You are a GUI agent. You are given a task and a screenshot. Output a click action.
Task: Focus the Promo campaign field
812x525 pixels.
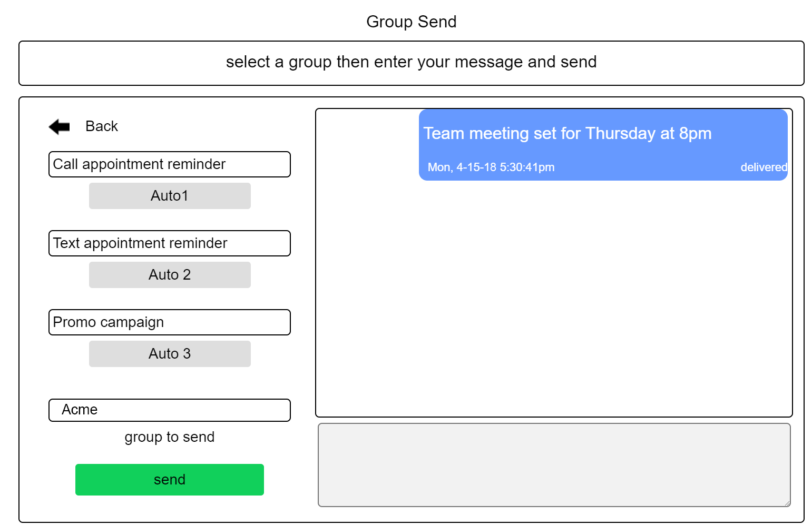pyautogui.click(x=169, y=322)
